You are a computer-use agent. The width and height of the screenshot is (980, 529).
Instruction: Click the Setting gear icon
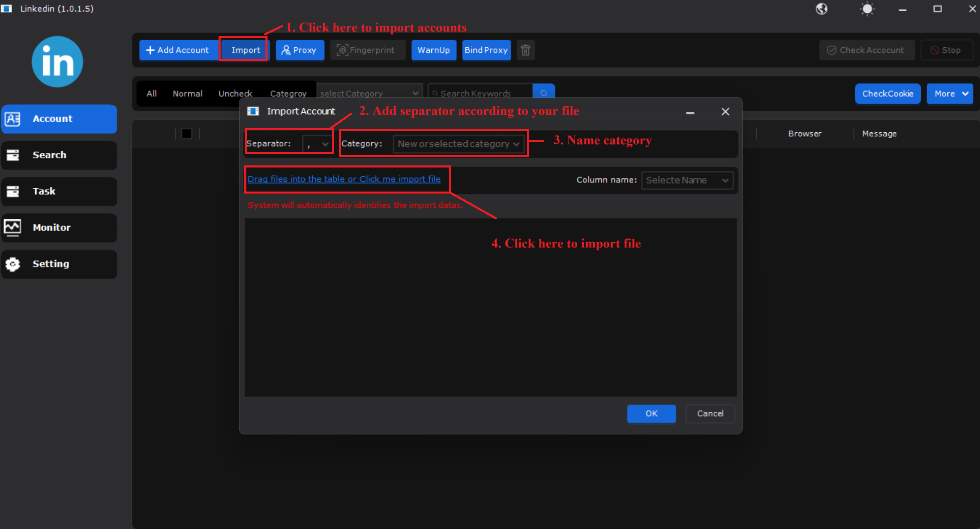click(x=12, y=264)
